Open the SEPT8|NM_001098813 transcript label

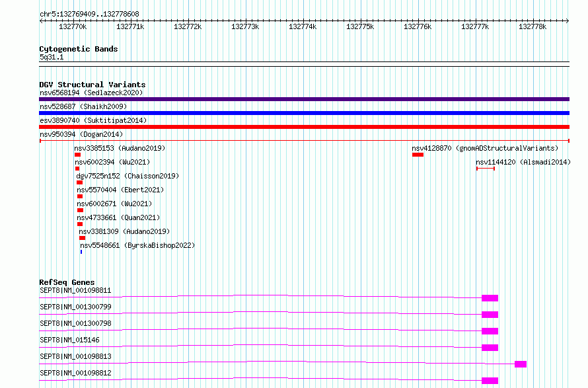[75, 356]
